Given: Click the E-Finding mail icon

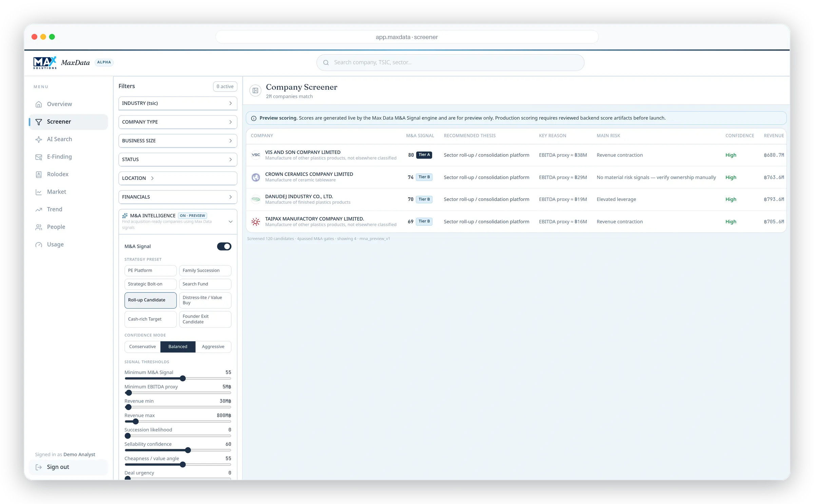Looking at the screenshot, I should pos(39,157).
